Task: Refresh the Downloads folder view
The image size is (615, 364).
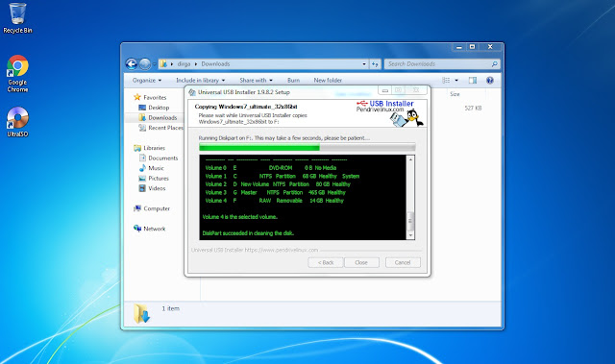Action: click(376, 63)
